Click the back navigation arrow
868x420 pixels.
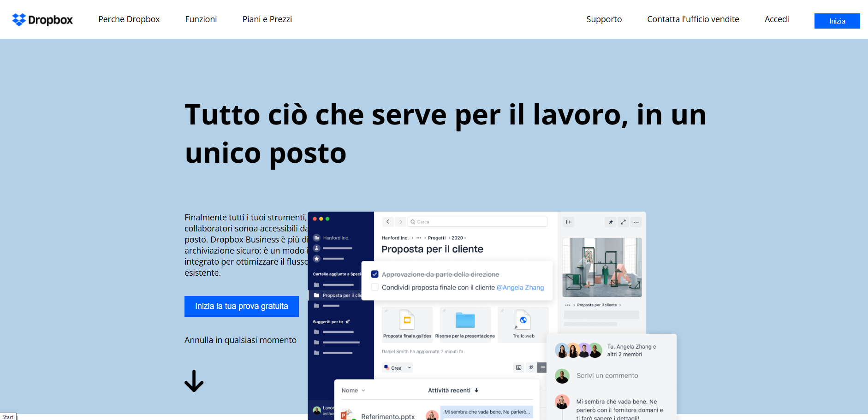click(388, 222)
